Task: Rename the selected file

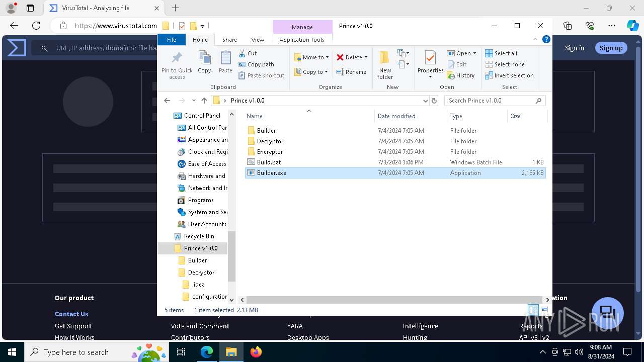Action: coord(351,72)
